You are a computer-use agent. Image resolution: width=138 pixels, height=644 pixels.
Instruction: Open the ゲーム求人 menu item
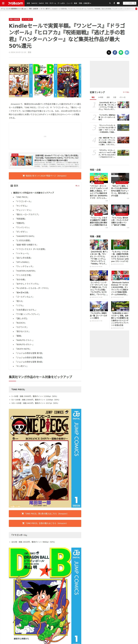pyautogui.click(x=61, y=3)
